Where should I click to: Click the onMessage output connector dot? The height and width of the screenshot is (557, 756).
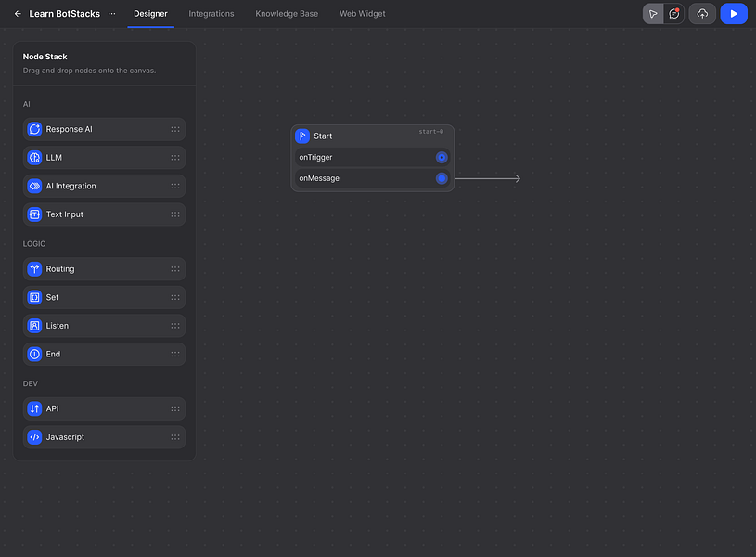pyautogui.click(x=442, y=178)
